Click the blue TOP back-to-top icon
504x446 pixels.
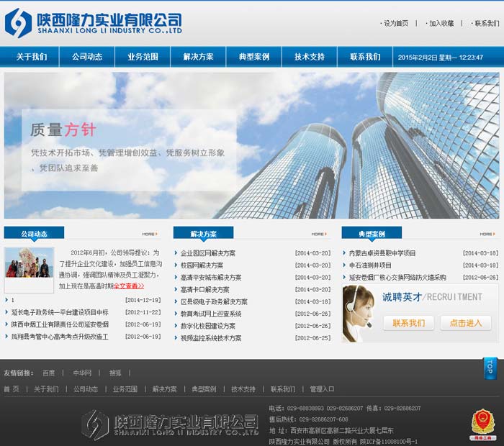coord(490,368)
